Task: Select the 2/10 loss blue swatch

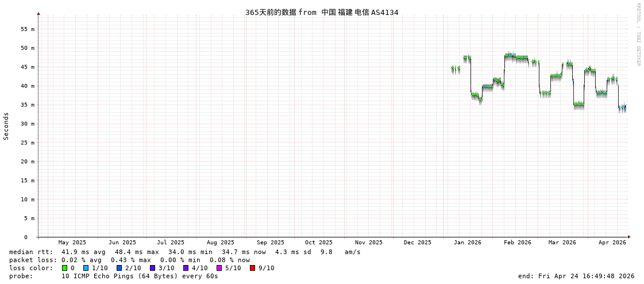Action: pyautogui.click(x=119, y=268)
